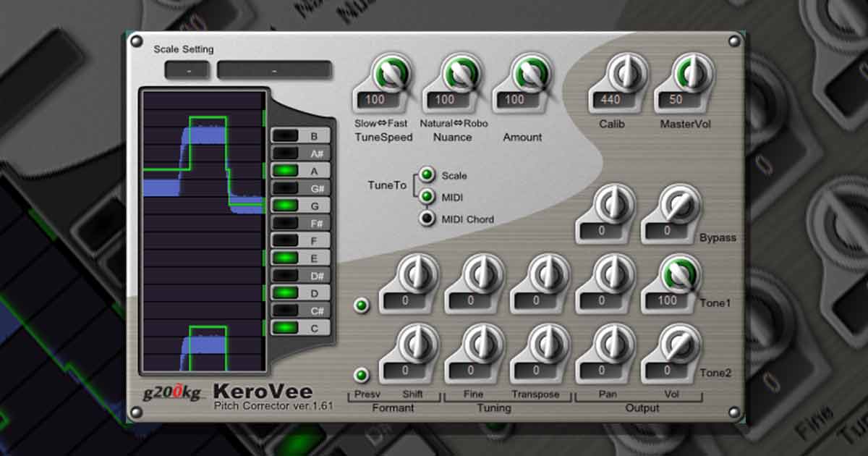Click the 'Scale Setting' label

coord(184,49)
